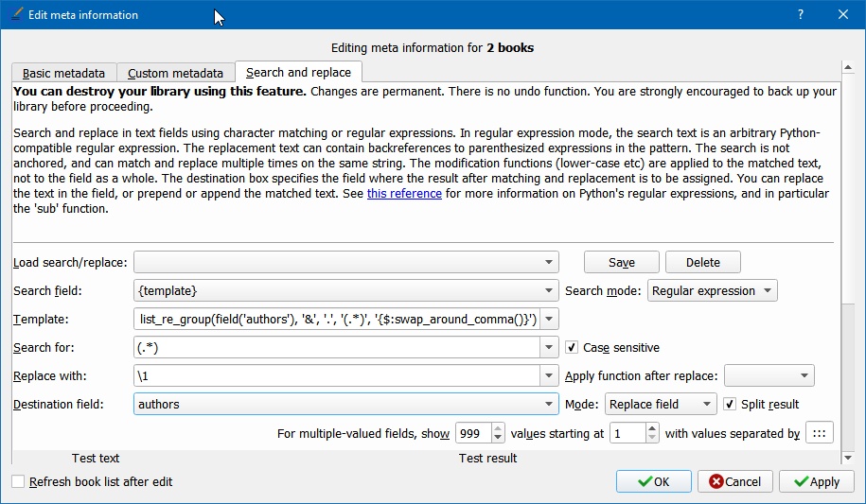Click the Save search/replace button
The height and width of the screenshot is (504, 866).
tap(621, 263)
